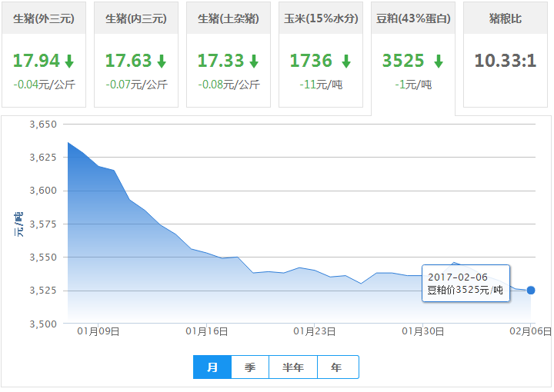This screenshot has width=554, height=392.
Task: Click the 3,575 y-axis label
Action: point(43,224)
